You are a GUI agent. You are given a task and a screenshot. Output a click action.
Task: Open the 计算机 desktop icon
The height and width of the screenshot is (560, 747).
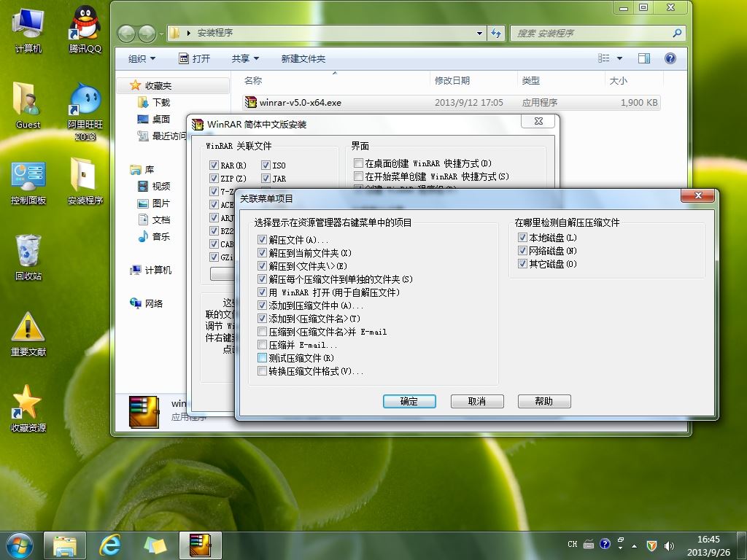[28, 29]
